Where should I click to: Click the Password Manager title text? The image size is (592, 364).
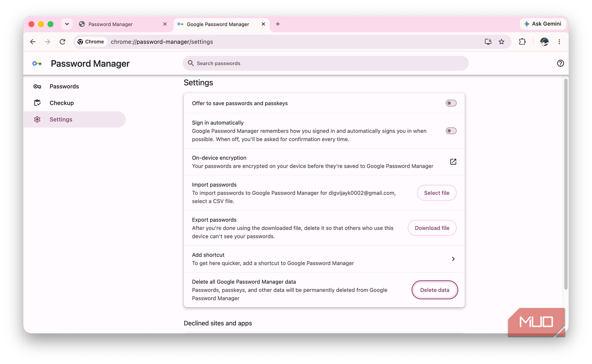pos(90,63)
